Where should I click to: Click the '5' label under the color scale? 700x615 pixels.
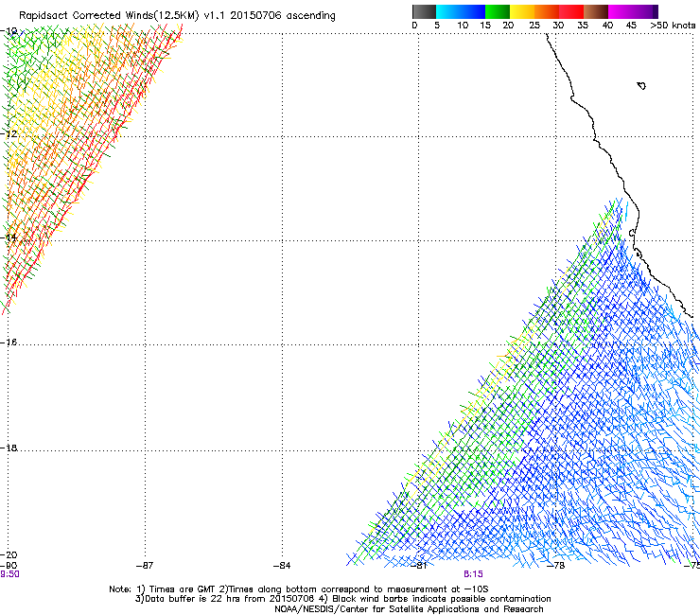[437, 26]
